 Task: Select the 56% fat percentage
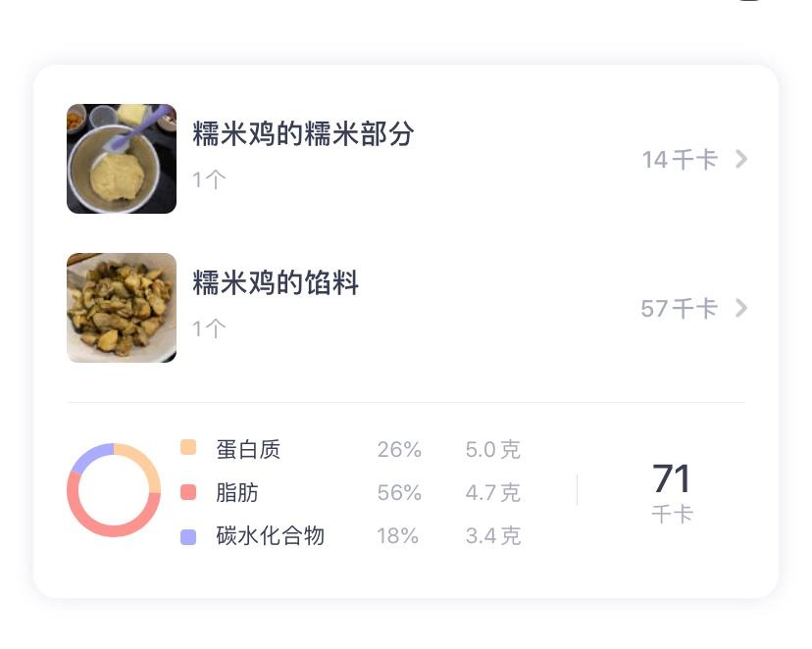(x=399, y=493)
